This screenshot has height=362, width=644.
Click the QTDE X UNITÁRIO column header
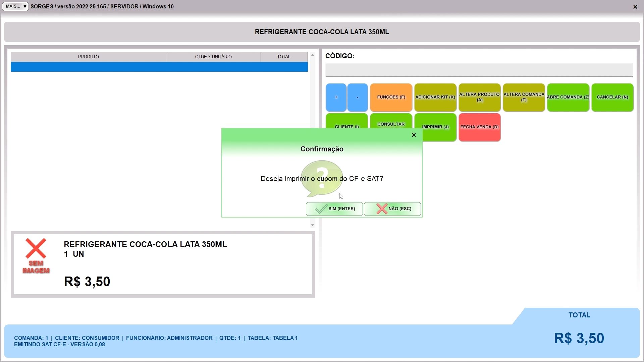coord(213,57)
